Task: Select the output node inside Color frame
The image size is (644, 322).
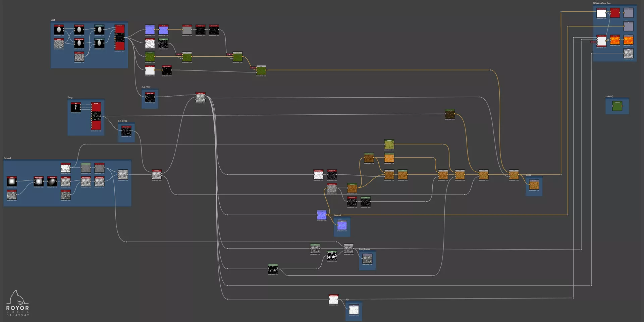Action: 534,185
